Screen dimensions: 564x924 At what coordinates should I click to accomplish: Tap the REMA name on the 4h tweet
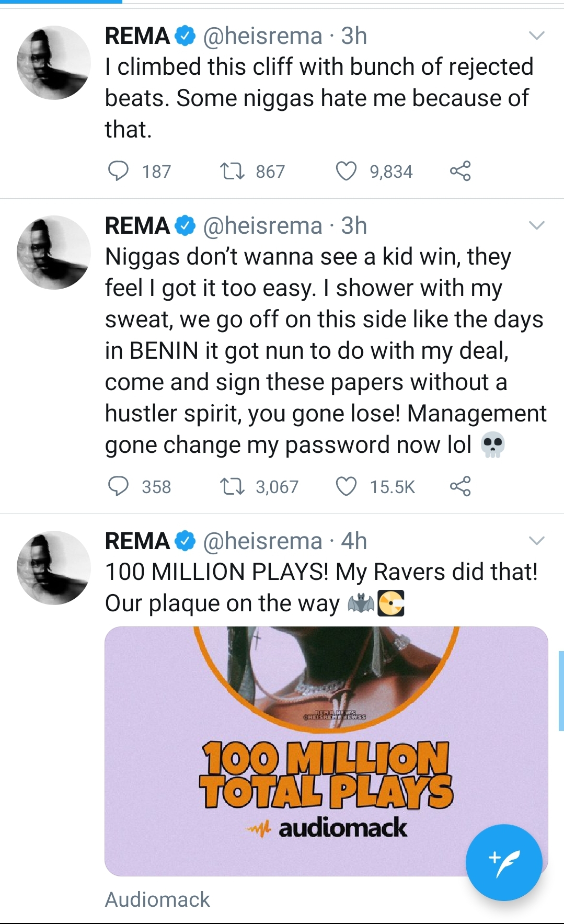137,541
